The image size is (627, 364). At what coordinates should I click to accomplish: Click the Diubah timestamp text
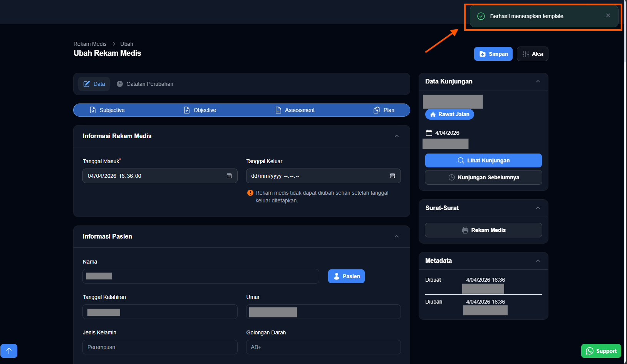pos(485,302)
